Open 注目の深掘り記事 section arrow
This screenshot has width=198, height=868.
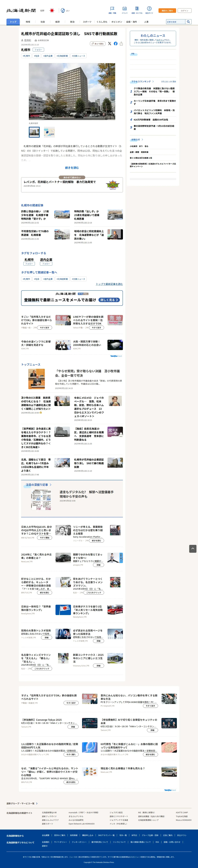(x=51, y=485)
